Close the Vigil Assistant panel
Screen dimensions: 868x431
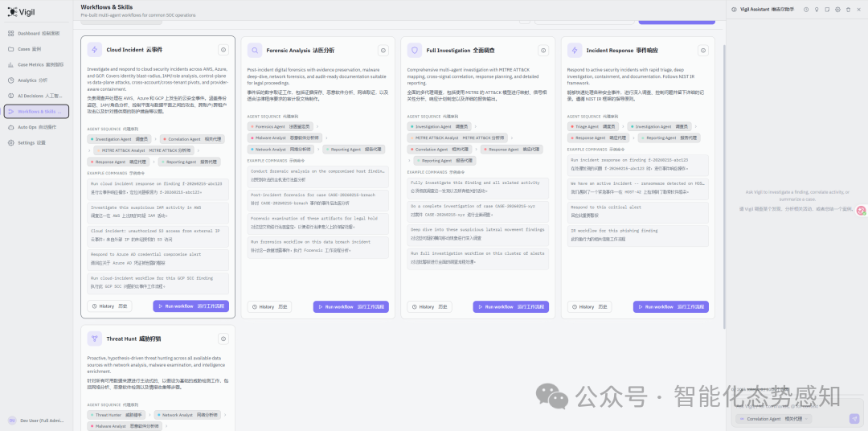tap(858, 10)
